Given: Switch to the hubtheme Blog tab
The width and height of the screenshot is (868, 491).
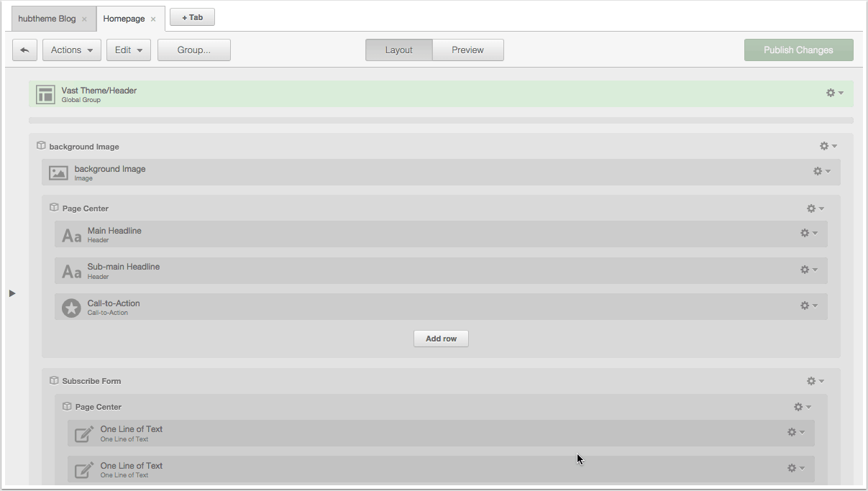Looking at the screenshot, I should click(x=47, y=19).
